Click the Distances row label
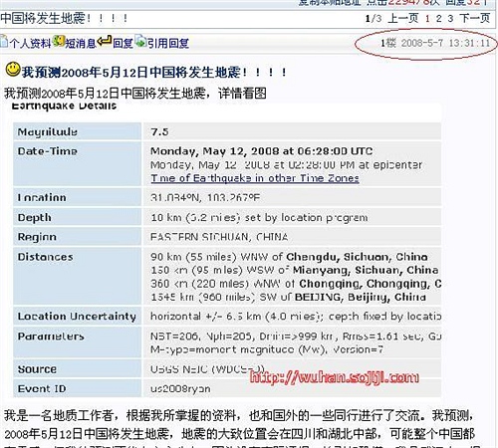 45,257
